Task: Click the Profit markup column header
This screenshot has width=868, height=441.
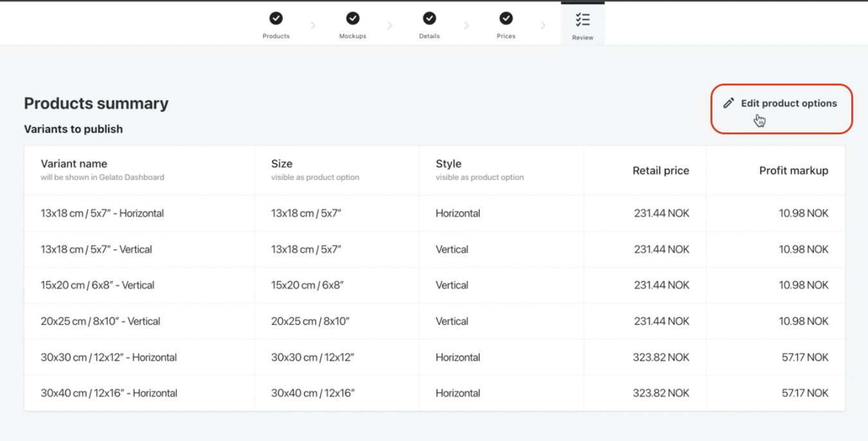Action: click(x=794, y=170)
